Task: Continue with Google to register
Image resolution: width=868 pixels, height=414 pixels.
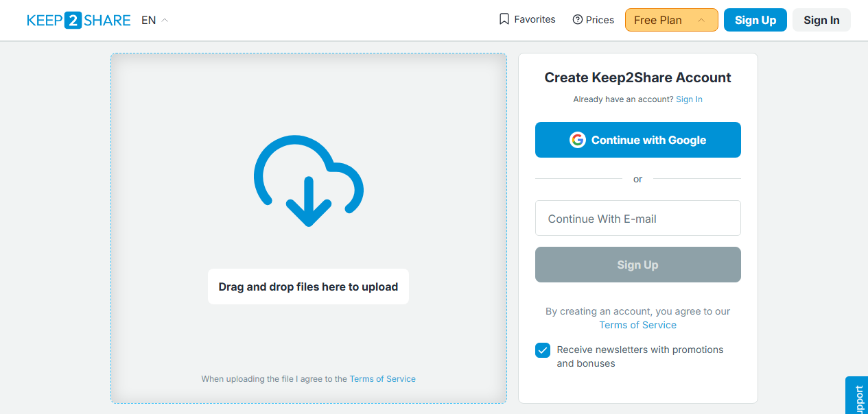Action: click(638, 140)
